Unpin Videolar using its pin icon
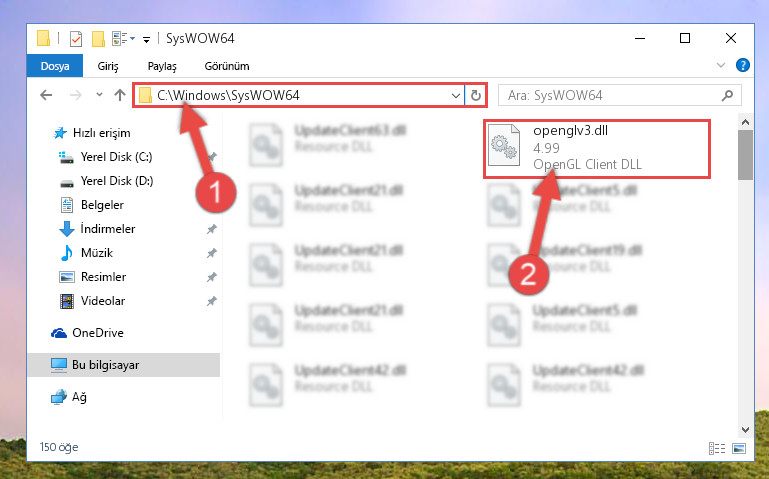 pyautogui.click(x=211, y=301)
